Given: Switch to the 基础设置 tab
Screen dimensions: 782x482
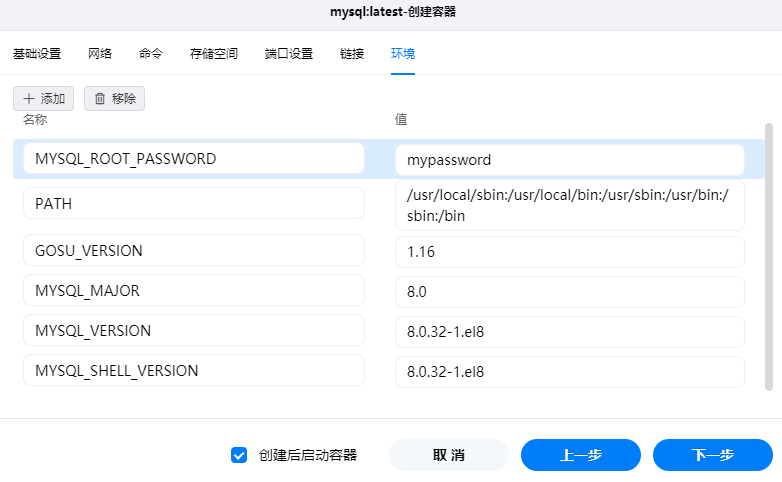Looking at the screenshot, I should [37, 53].
